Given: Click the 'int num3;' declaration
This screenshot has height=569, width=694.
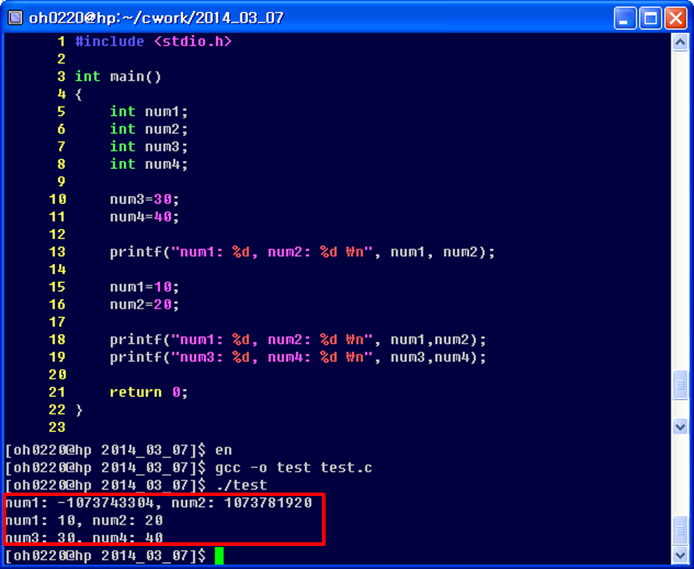Looking at the screenshot, I should (x=149, y=146).
